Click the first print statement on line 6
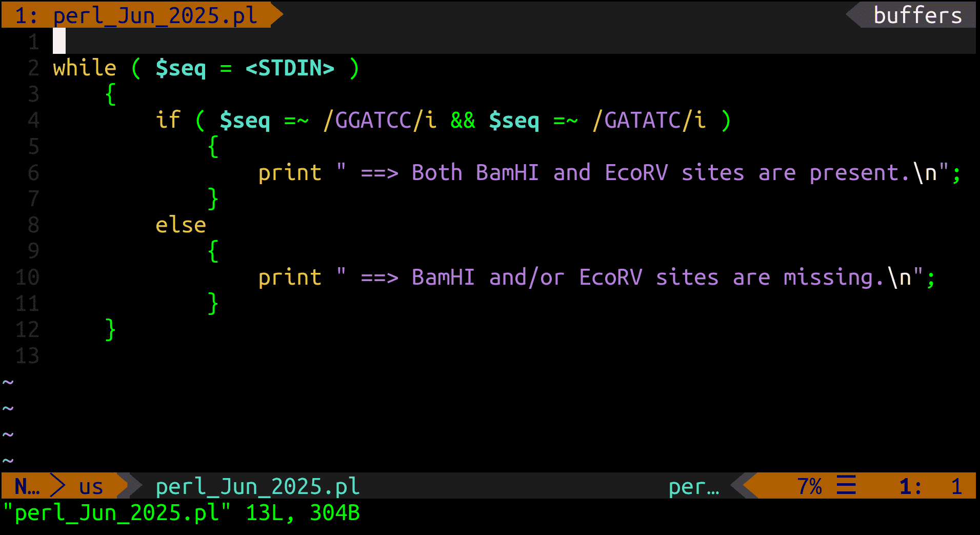Screen dimensions: 980x535 click(x=290, y=173)
